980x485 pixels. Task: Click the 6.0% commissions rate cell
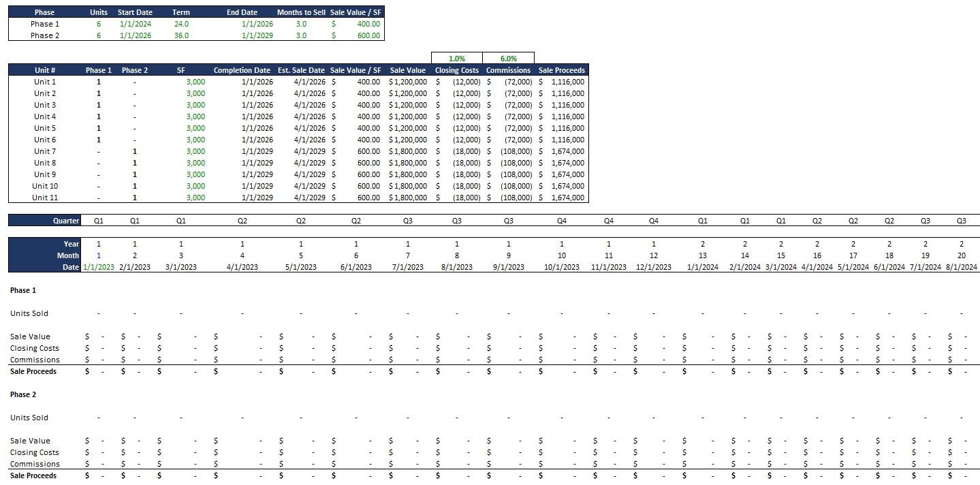coord(508,59)
